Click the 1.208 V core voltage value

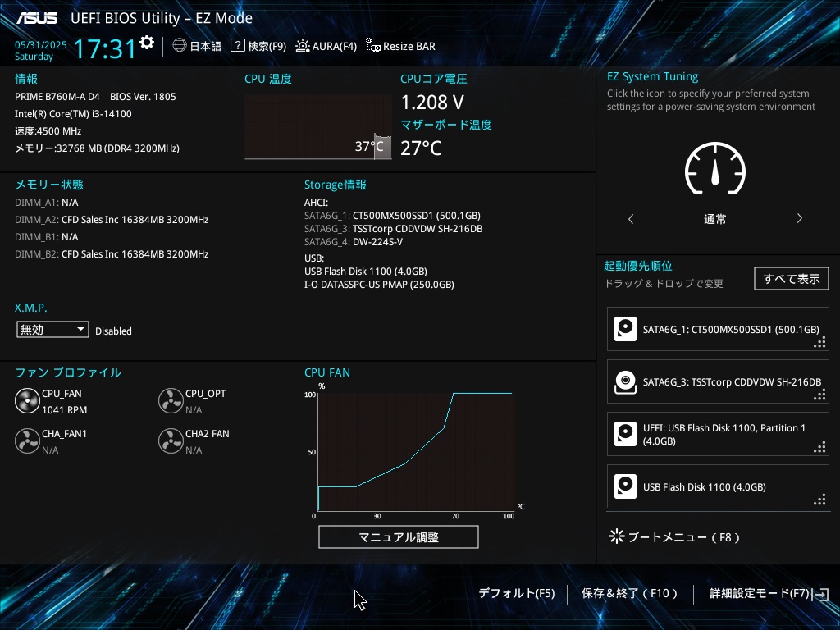432,102
